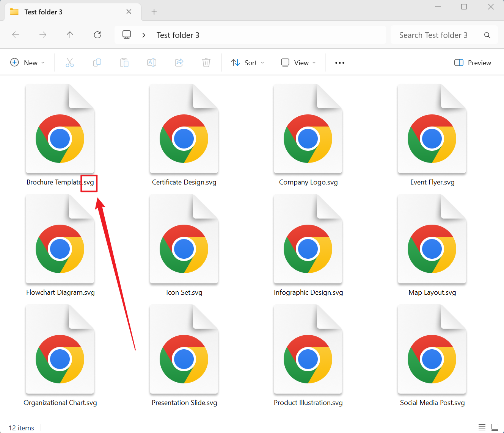Click the Paste clipboard icon

click(x=124, y=63)
